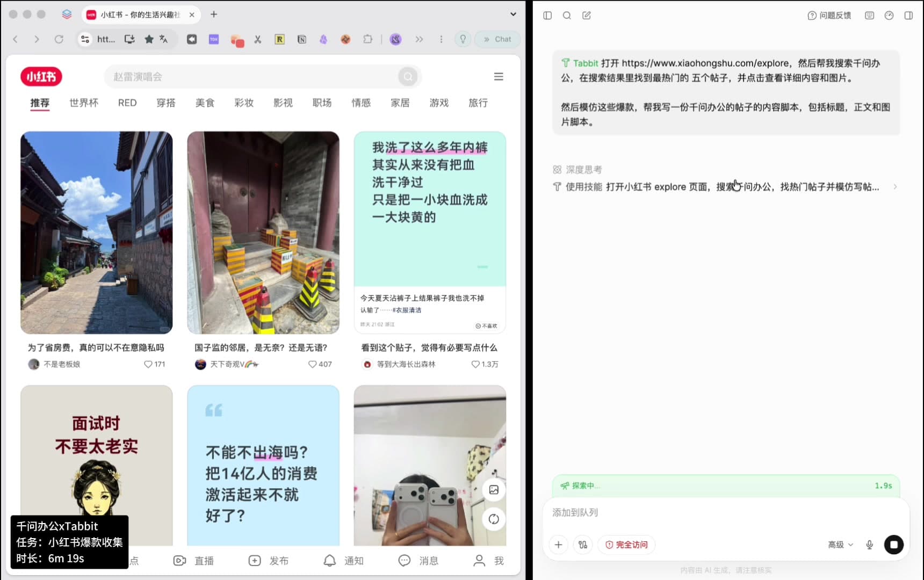Click the stacked layers workspace icon
The width and height of the screenshot is (924, 580).
(67, 15)
